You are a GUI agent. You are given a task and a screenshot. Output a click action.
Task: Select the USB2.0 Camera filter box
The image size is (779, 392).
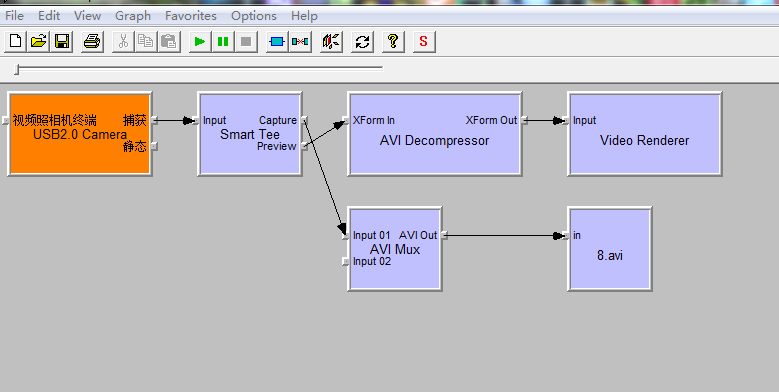coord(80,134)
